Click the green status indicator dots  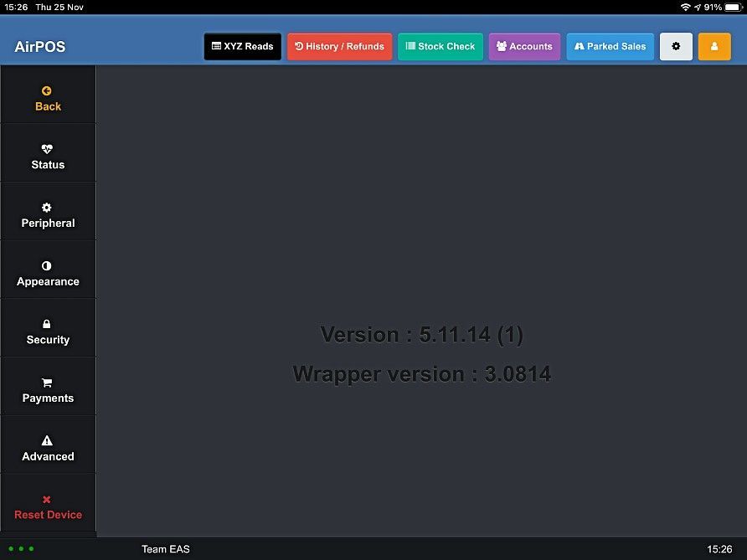[20, 549]
